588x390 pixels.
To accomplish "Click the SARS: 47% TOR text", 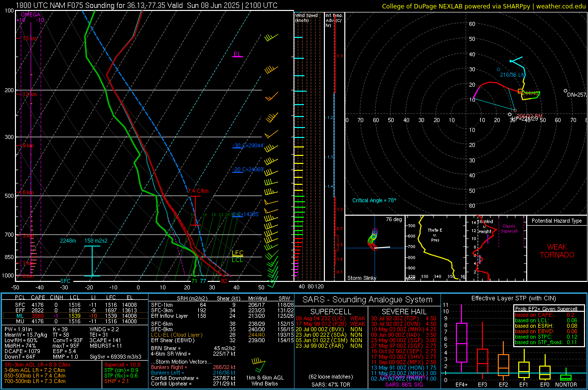I will 331,385.
